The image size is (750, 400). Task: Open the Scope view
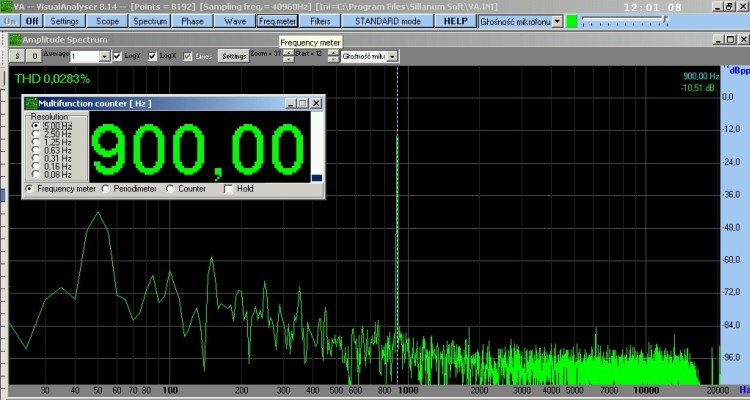tap(107, 21)
